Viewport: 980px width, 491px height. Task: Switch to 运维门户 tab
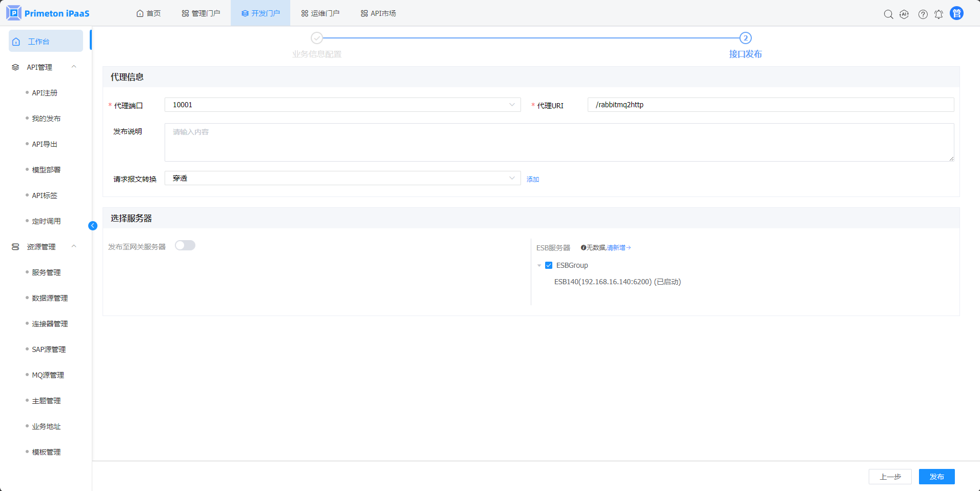point(320,13)
